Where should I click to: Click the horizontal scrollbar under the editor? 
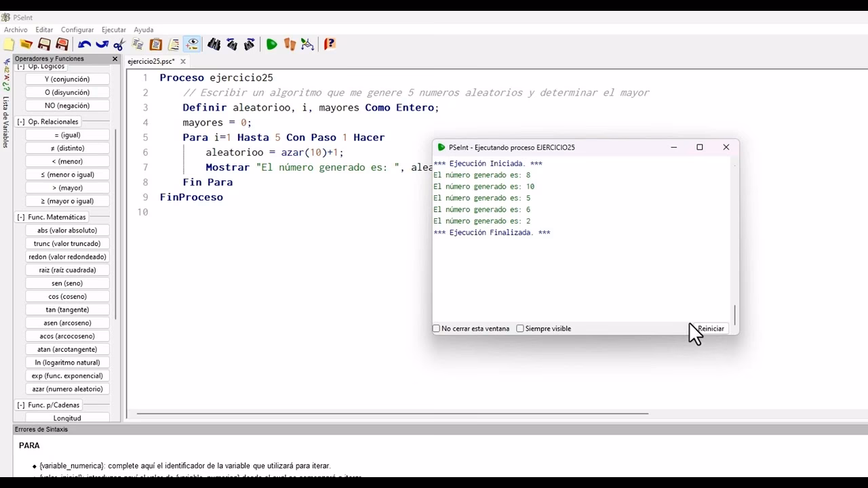[x=392, y=413]
